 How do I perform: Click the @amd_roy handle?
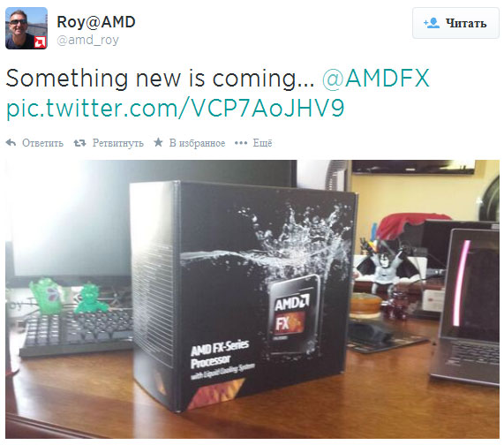pyautogui.click(x=87, y=41)
